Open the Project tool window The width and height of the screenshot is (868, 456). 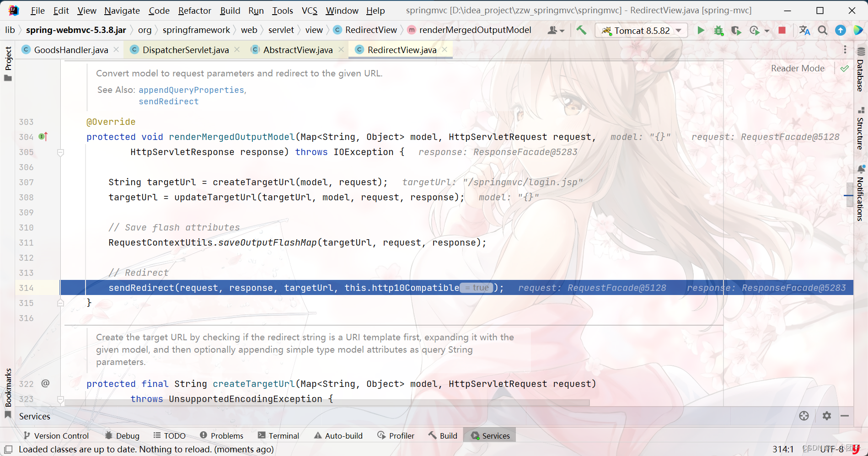tap(8, 63)
